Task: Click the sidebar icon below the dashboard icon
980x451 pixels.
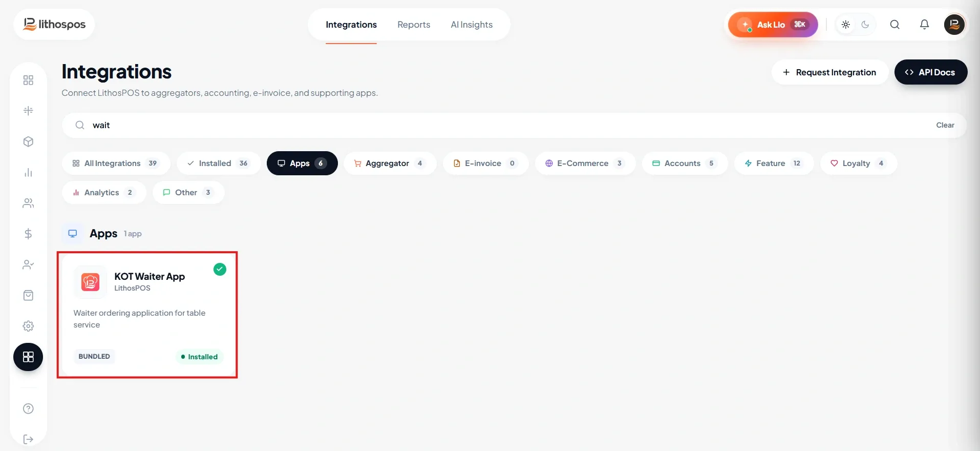Action: 28,111
